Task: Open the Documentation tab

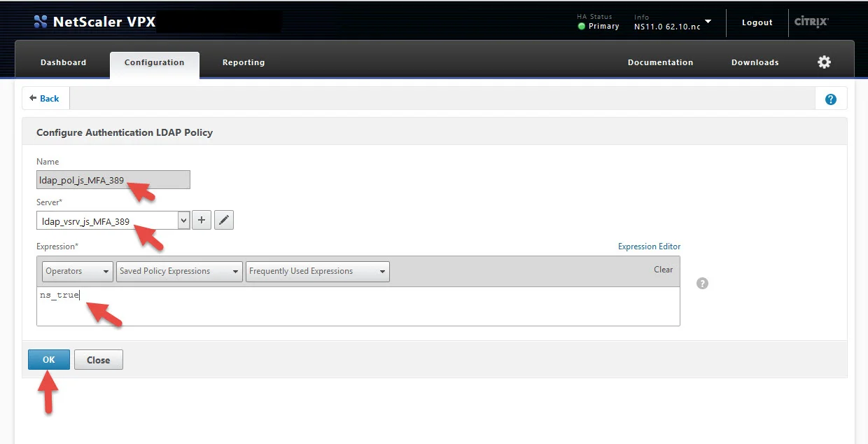Action: pos(660,62)
